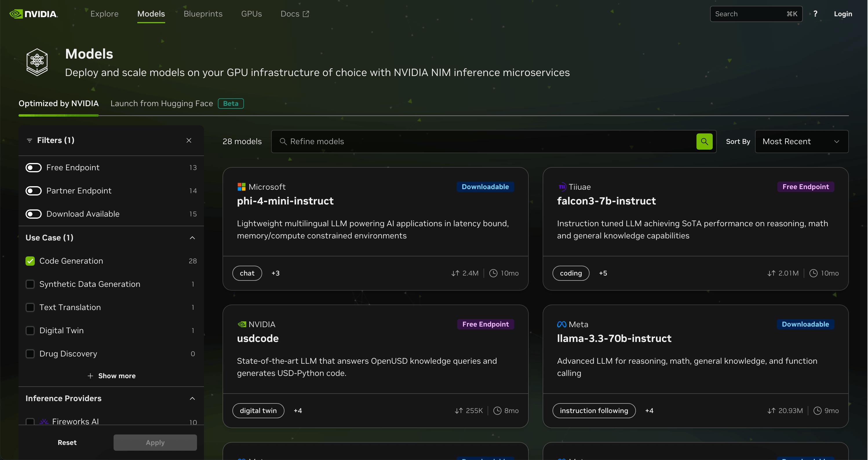Image resolution: width=868 pixels, height=460 pixels.
Task: Close the Filters panel with X
Action: click(x=189, y=140)
